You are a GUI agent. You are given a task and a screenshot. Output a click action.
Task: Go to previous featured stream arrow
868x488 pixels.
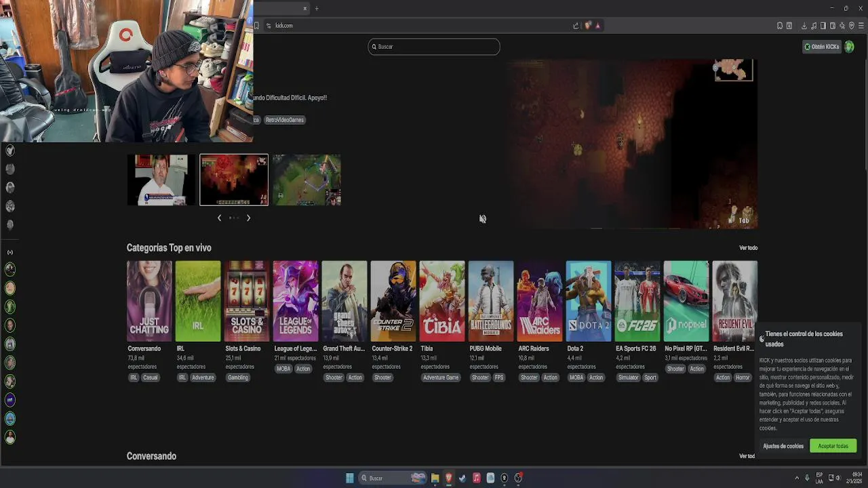tap(219, 218)
